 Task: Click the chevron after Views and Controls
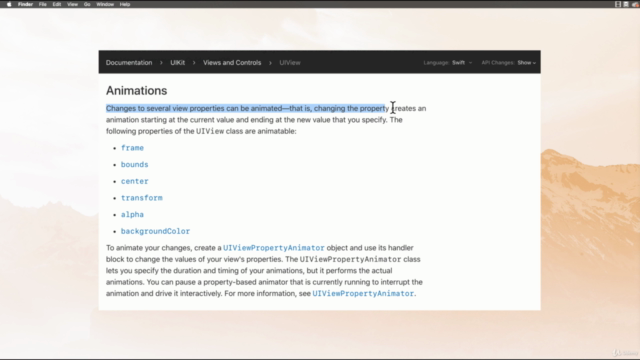tap(270, 63)
